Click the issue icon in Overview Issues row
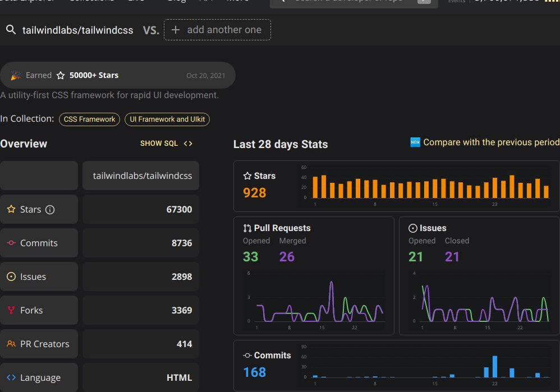Screen dimensions: 560x392 tap(11, 276)
